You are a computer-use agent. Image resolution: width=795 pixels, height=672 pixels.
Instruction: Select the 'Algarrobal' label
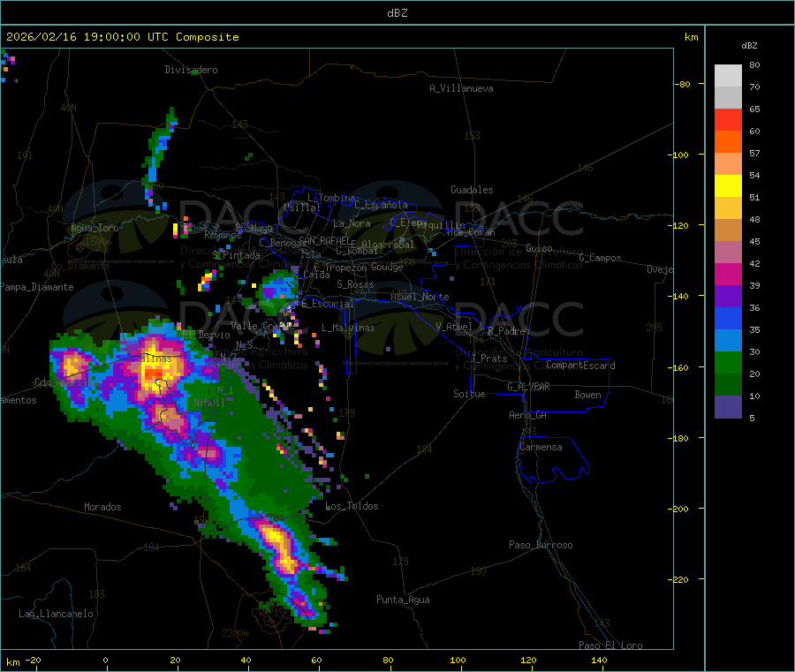coord(388,245)
